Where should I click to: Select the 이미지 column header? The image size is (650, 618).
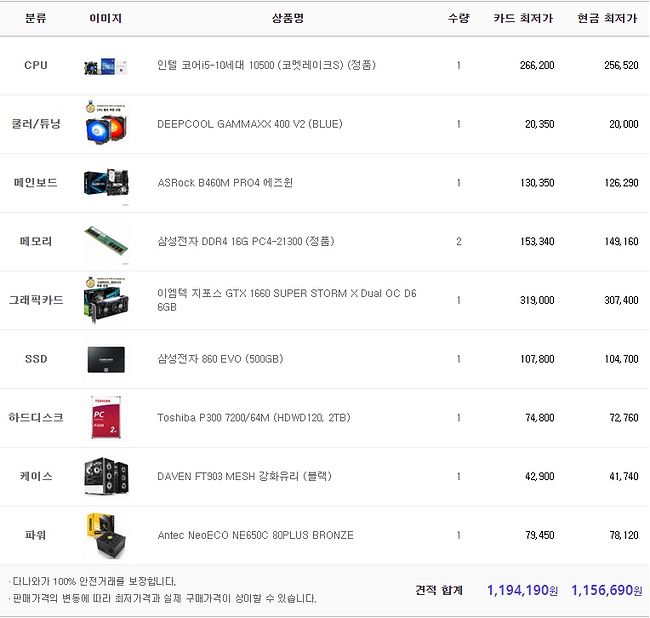point(106,18)
